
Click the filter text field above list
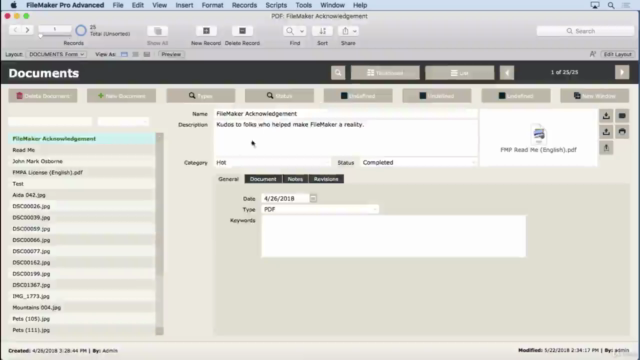pyautogui.click(x=50, y=121)
